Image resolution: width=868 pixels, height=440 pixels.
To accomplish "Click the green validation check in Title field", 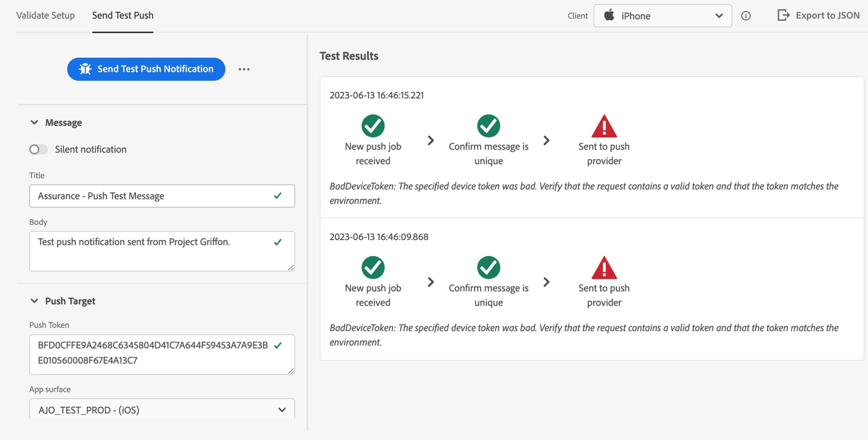I will point(278,196).
